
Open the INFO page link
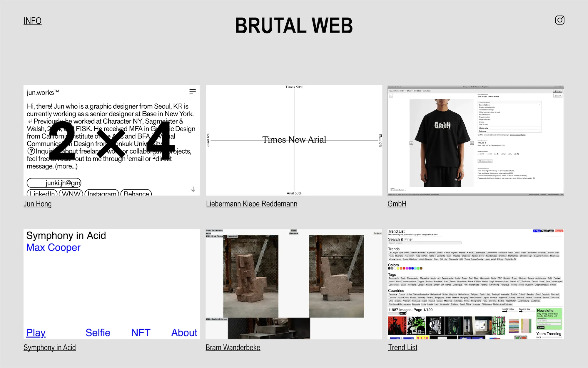click(32, 21)
